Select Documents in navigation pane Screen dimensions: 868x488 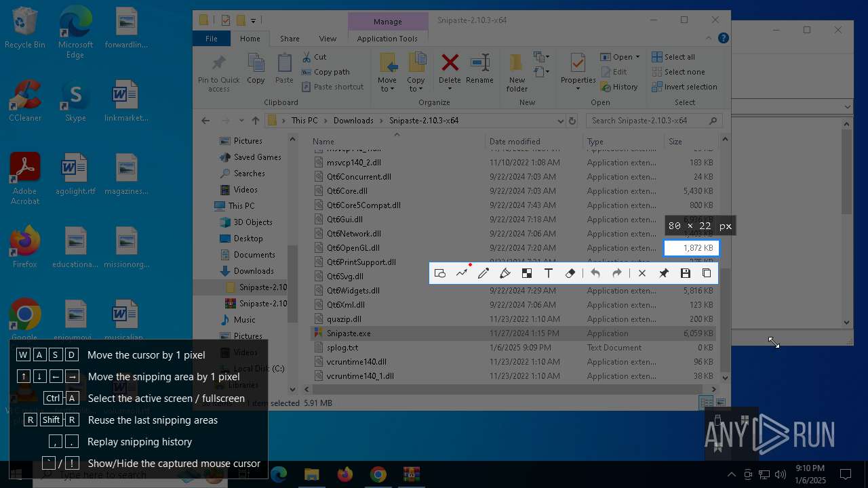pos(254,255)
